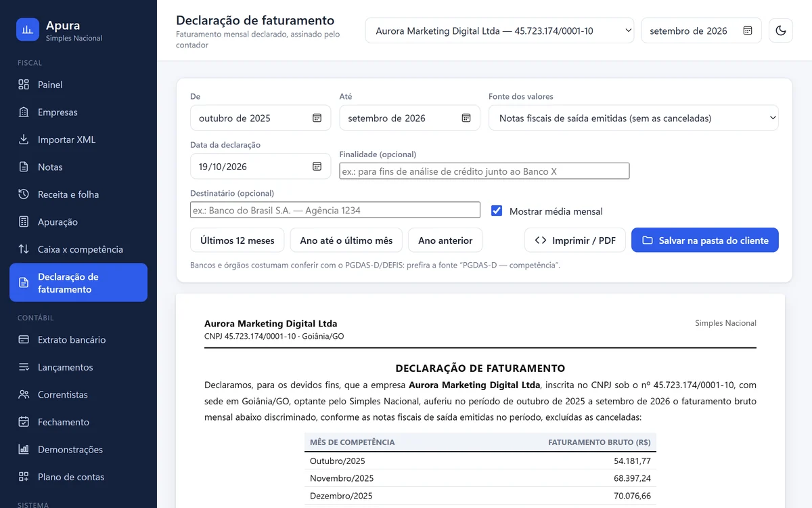
Task: Click the Apuração calculator icon
Action: coord(24,222)
